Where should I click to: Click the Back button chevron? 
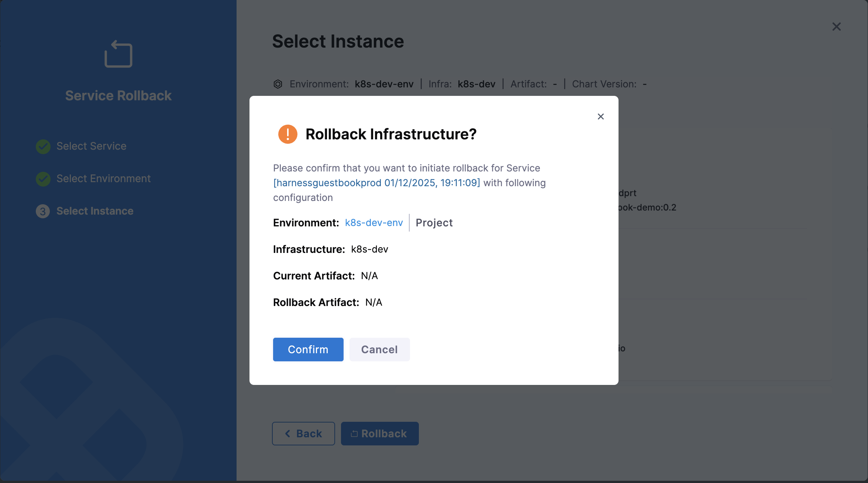[288, 434]
